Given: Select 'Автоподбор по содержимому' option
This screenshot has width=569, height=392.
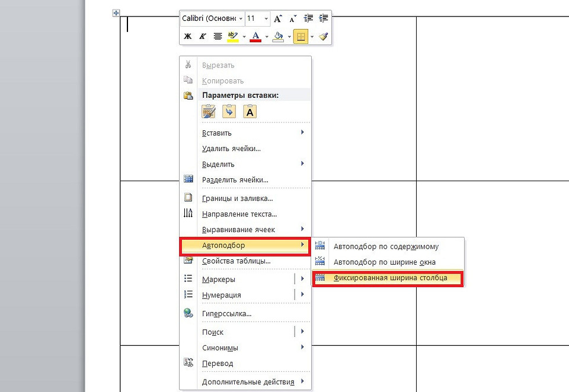Looking at the screenshot, I should [x=386, y=246].
